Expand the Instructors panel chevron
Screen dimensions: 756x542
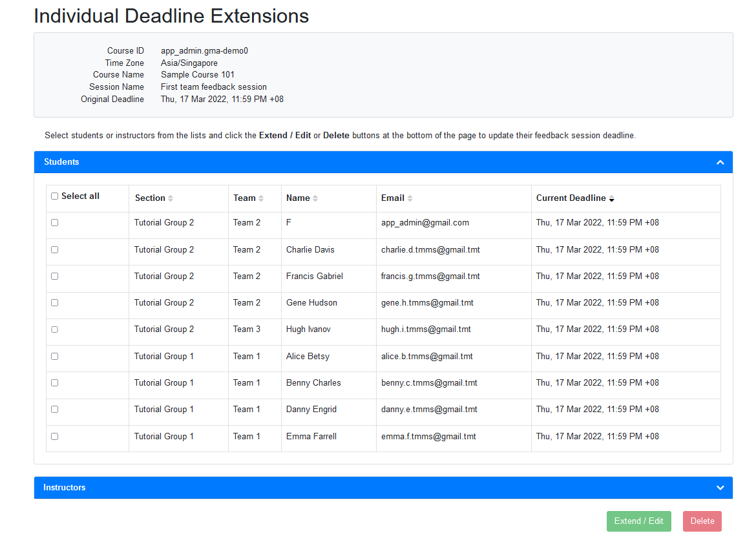point(720,488)
